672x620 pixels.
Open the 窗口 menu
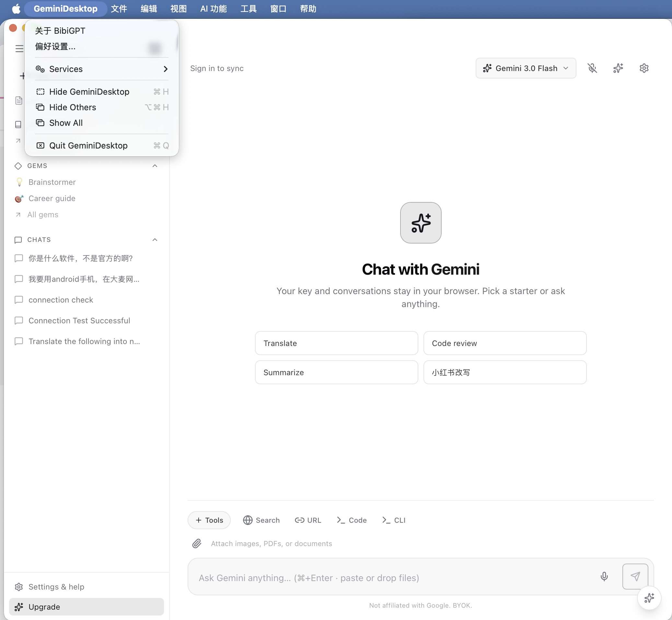click(278, 9)
